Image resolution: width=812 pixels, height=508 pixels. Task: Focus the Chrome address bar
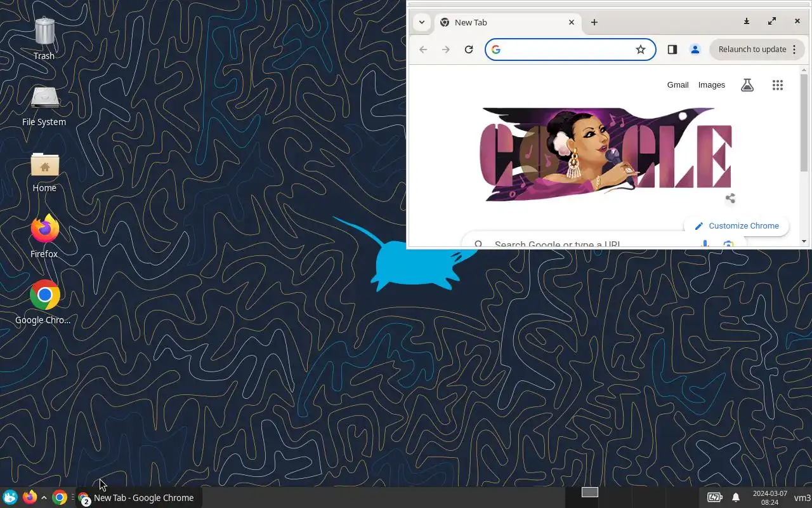click(570, 50)
